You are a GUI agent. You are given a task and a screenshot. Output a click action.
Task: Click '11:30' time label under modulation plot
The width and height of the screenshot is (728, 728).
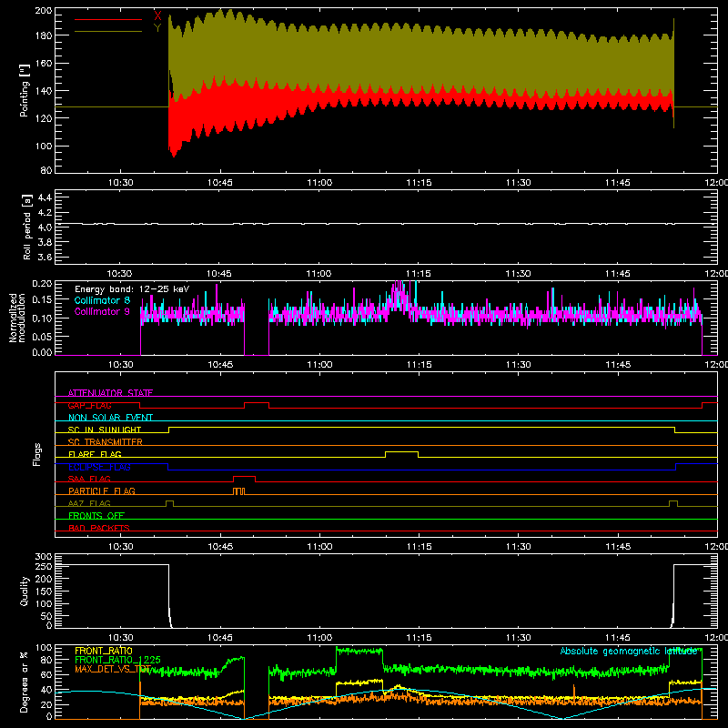click(x=518, y=365)
